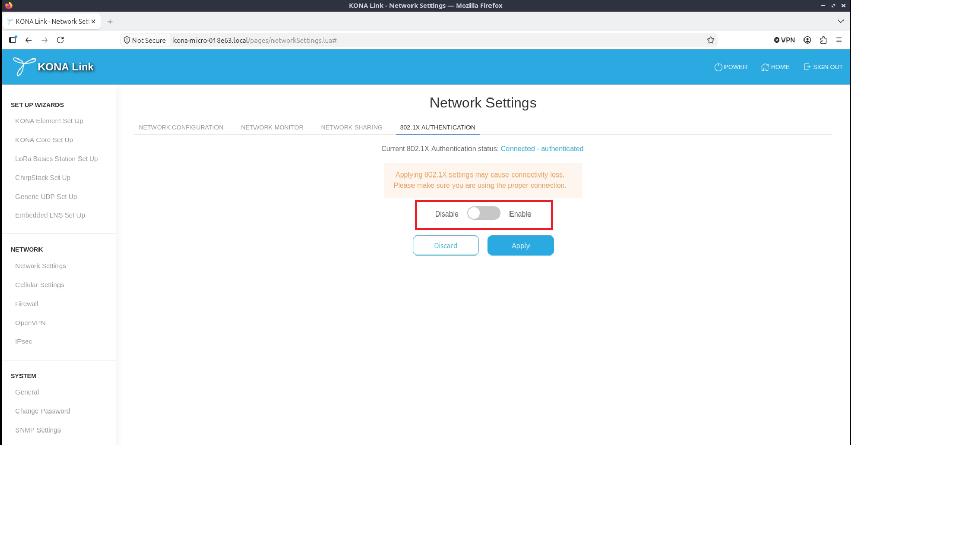The width and height of the screenshot is (980, 550).
Task: Click SIGN OUT in the header
Action: tap(823, 67)
